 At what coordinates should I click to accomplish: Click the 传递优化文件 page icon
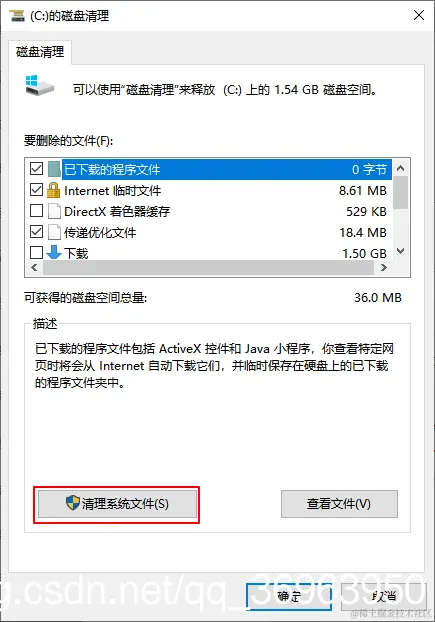click(x=54, y=232)
